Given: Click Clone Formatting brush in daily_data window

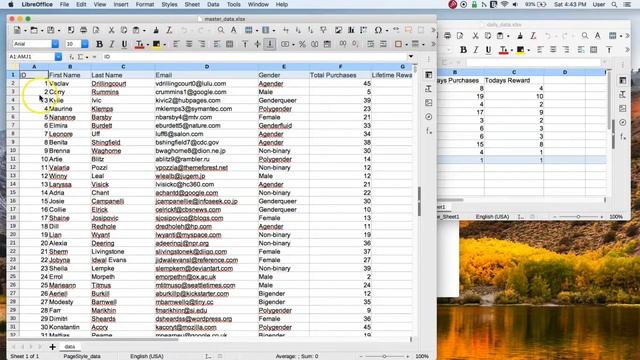Looking at the screenshot, I should pyautogui.click(x=520, y=36).
